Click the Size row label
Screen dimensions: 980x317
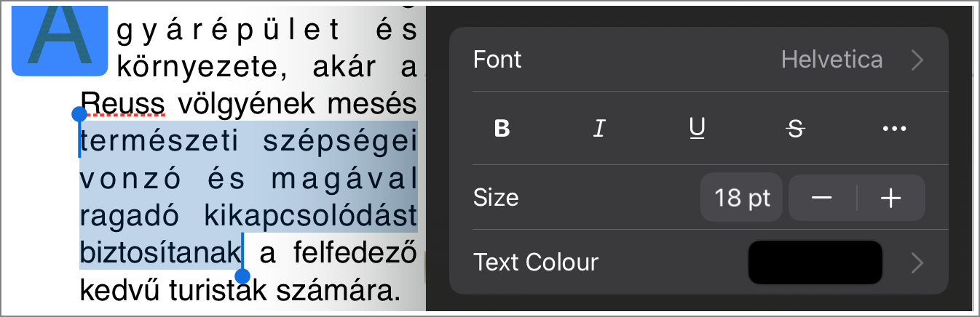point(496,198)
